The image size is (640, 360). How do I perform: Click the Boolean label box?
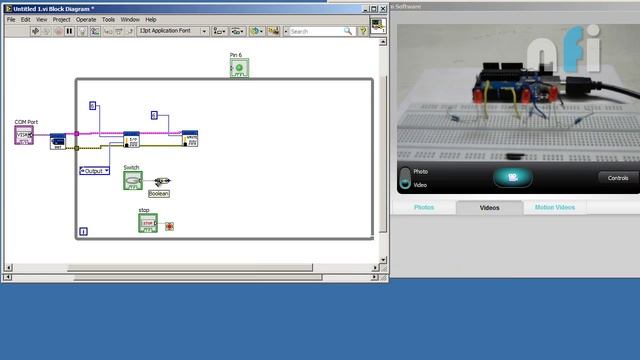(x=159, y=193)
